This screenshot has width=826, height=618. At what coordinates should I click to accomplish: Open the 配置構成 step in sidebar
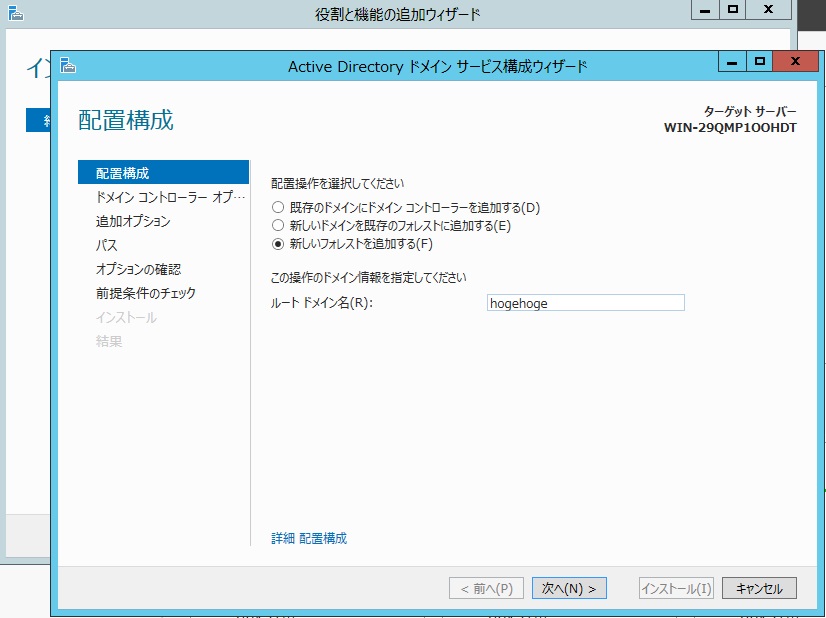163,172
